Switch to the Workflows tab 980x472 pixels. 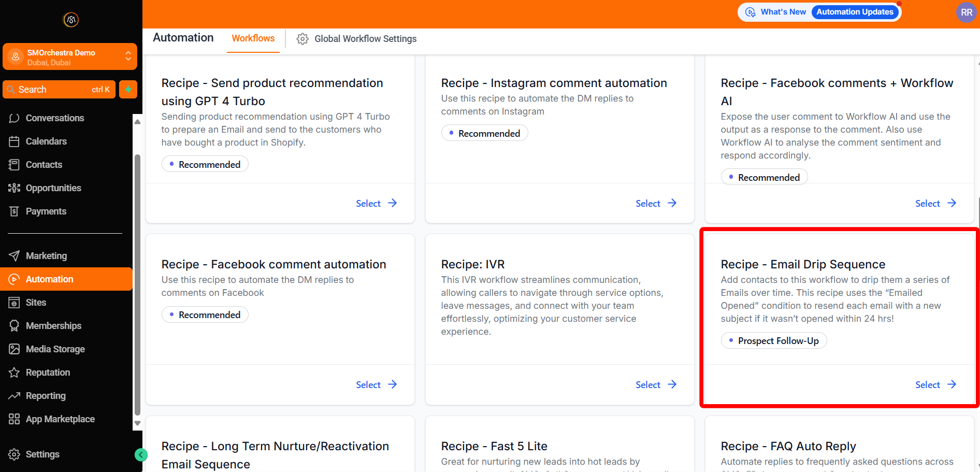coord(253,38)
